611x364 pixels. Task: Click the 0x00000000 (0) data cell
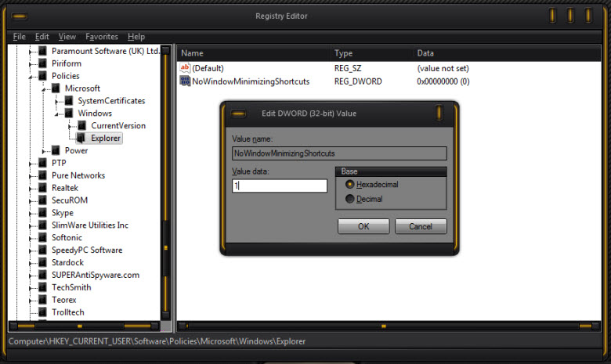443,81
